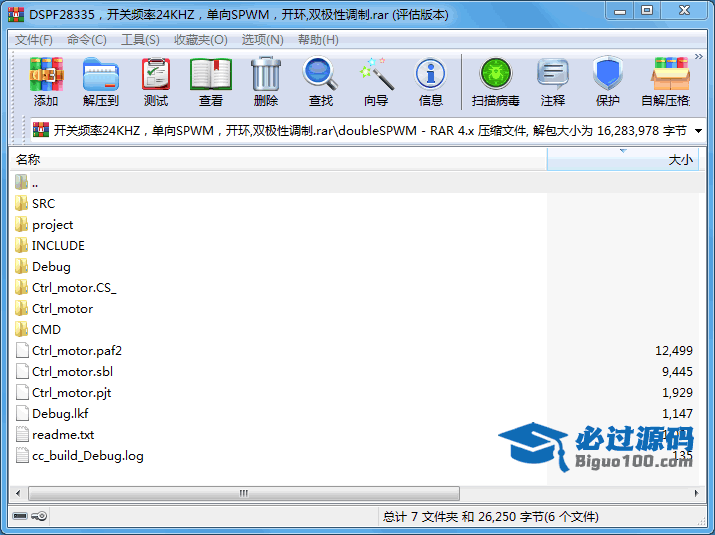Click the archive icon in address bar
715x535 pixels.
tap(41, 130)
